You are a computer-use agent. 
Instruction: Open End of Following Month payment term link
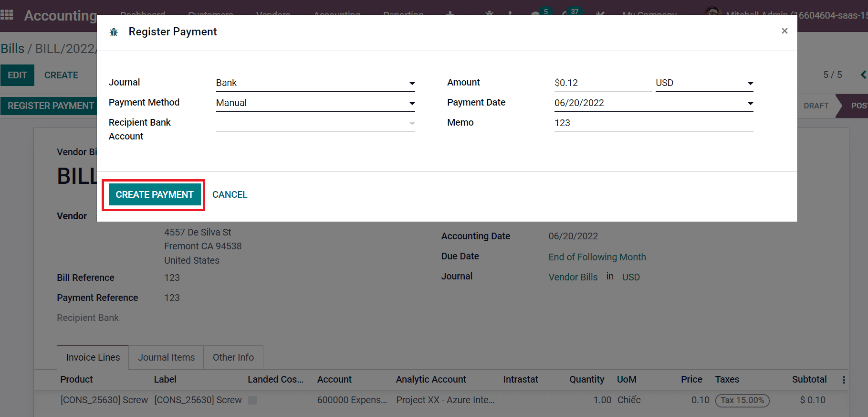tap(597, 257)
